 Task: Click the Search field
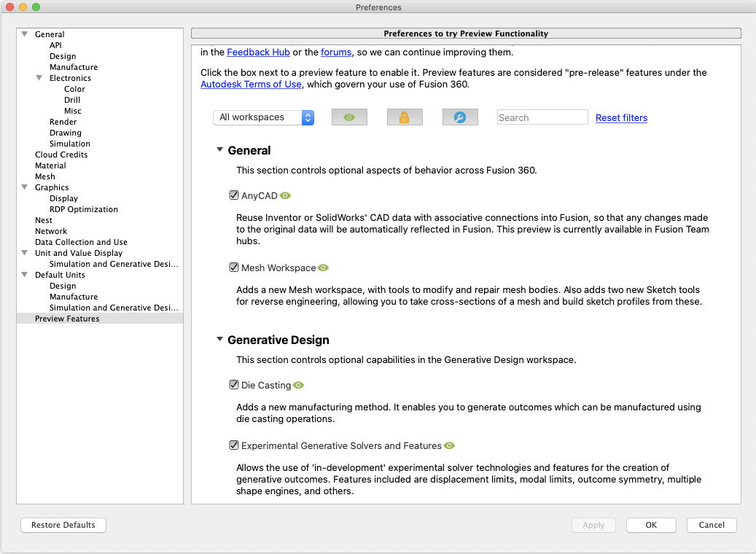coord(542,117)
